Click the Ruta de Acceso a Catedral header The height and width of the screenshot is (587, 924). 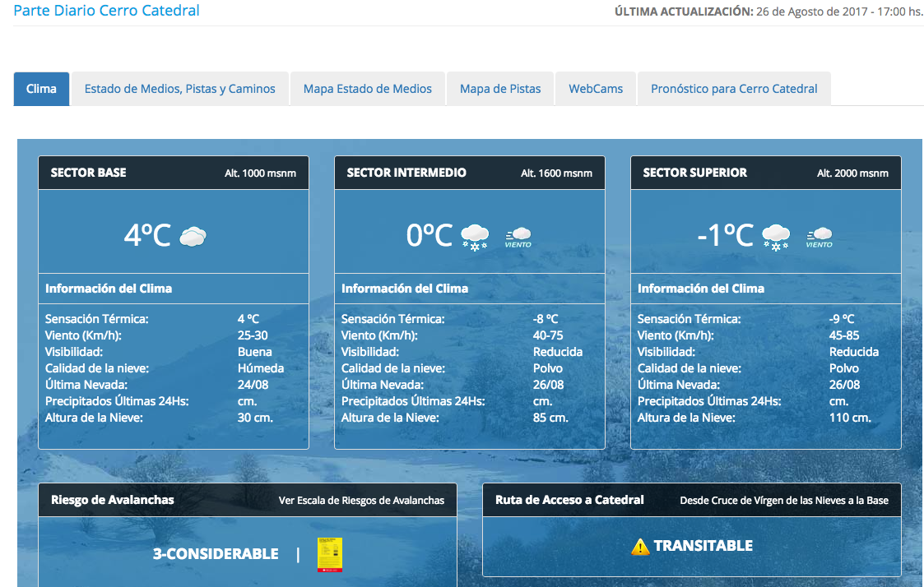coord(569,500)
